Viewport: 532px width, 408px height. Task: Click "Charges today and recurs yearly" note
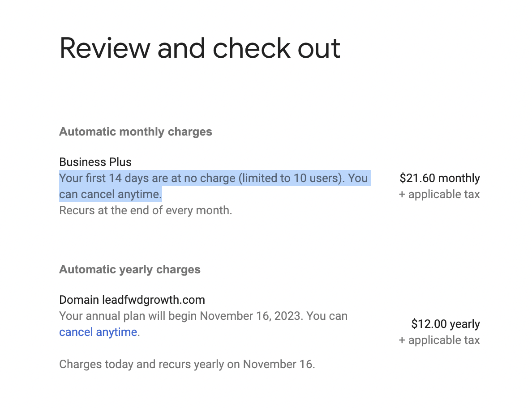(141, 364)
